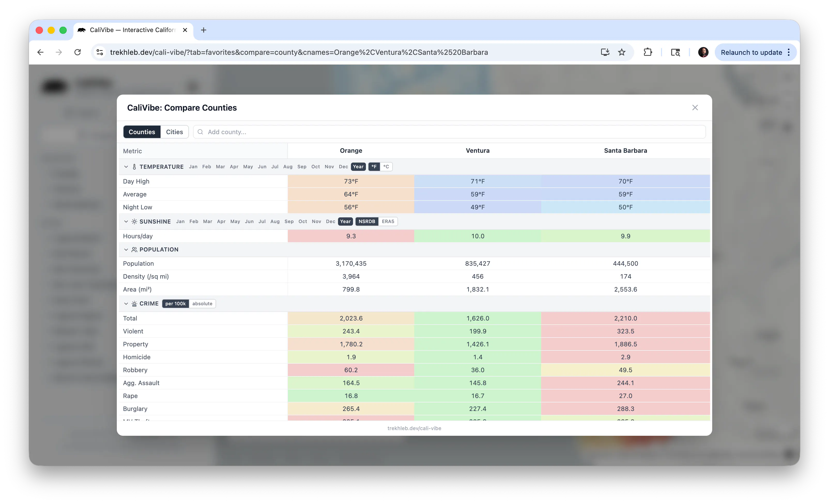The width and height of the screenshot is (829, 504).
Task: Open a new browser tab
Action: tap(204, 30)
